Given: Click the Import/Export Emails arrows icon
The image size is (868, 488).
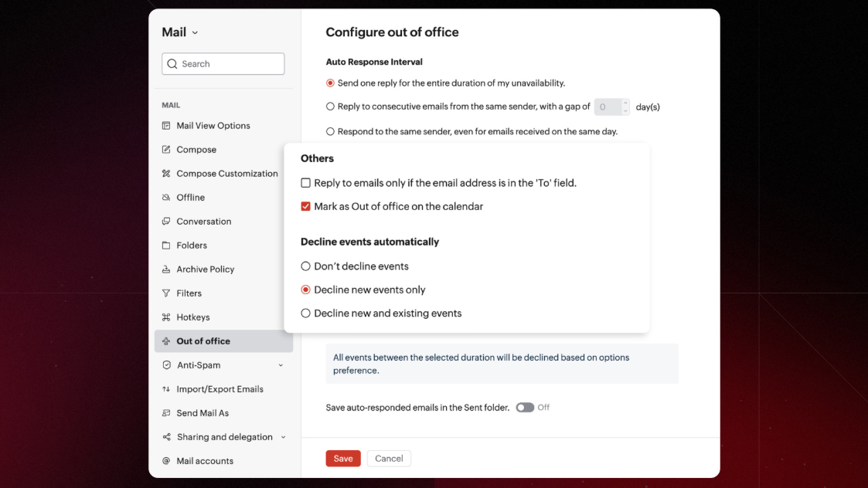Looking at the screenshot, I should pos(166,389).
